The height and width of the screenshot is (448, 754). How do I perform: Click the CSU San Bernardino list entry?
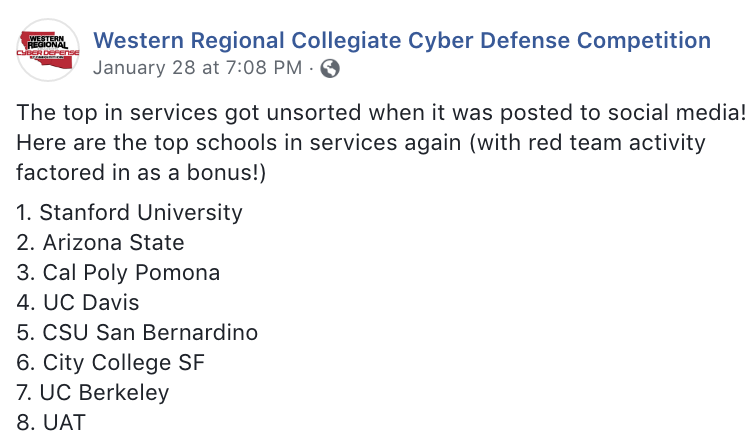(137, 333)
